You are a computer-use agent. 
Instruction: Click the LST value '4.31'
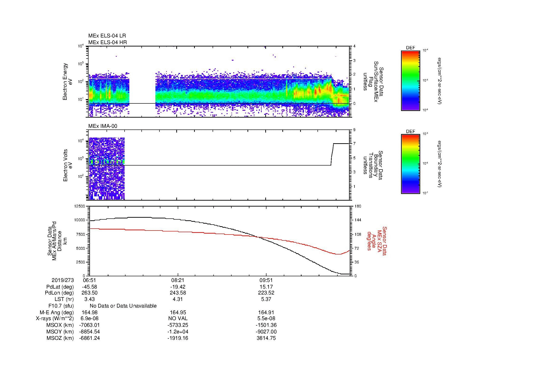[178, 299]
